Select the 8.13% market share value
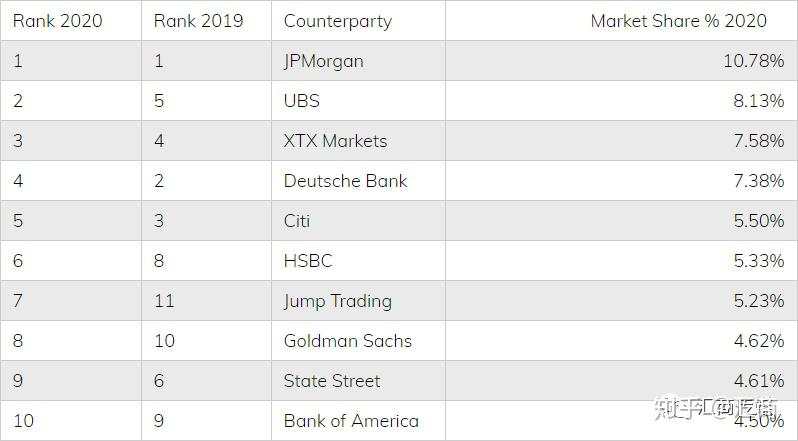798x441 pixels. coord(759,101)
